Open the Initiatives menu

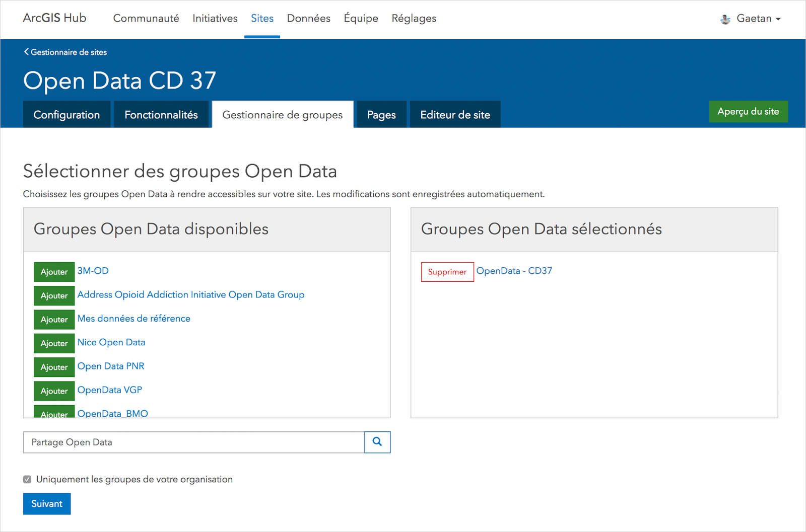coord(215,18)
